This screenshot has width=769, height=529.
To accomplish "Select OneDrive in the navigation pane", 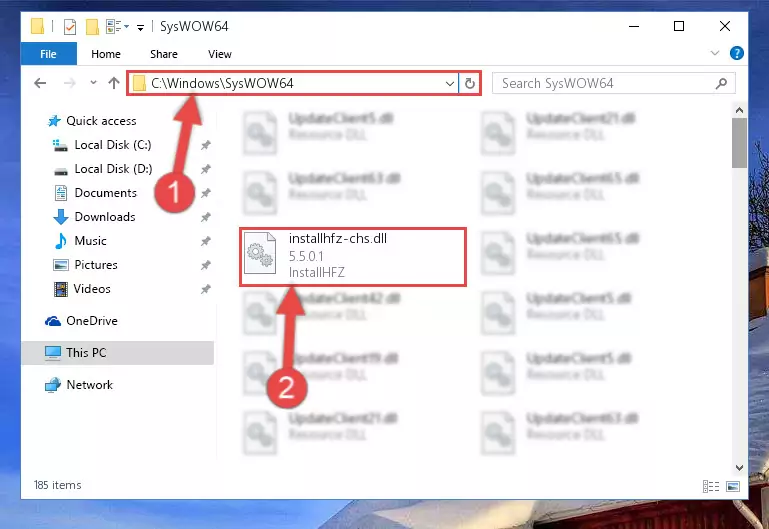I will (92, 321).
